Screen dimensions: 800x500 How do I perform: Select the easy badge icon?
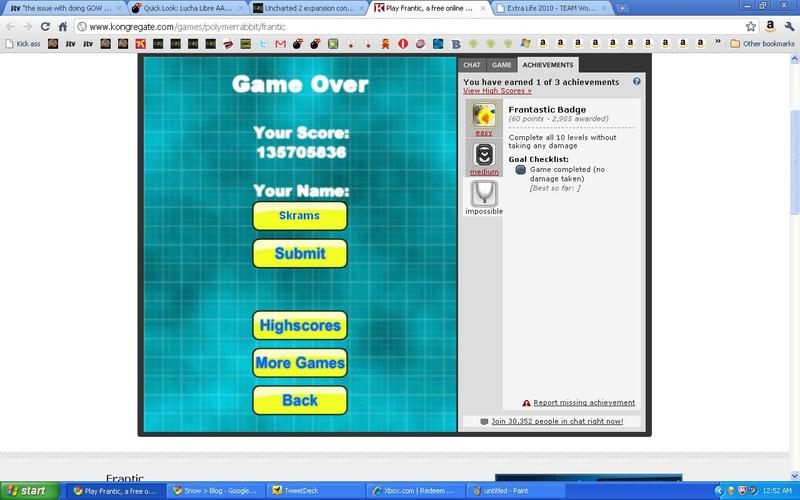coord(484,115)
